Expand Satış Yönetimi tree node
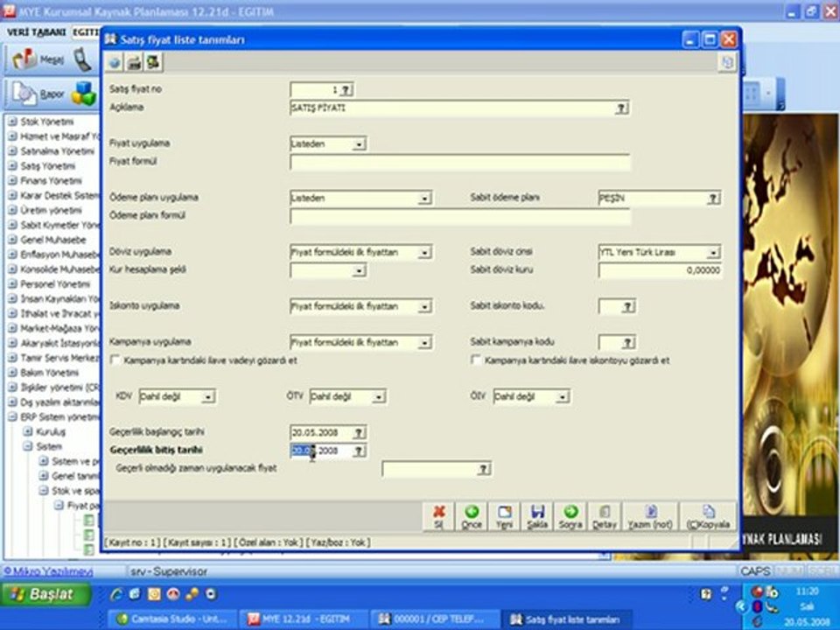The image size is (840, 630). tap(13, 166)
